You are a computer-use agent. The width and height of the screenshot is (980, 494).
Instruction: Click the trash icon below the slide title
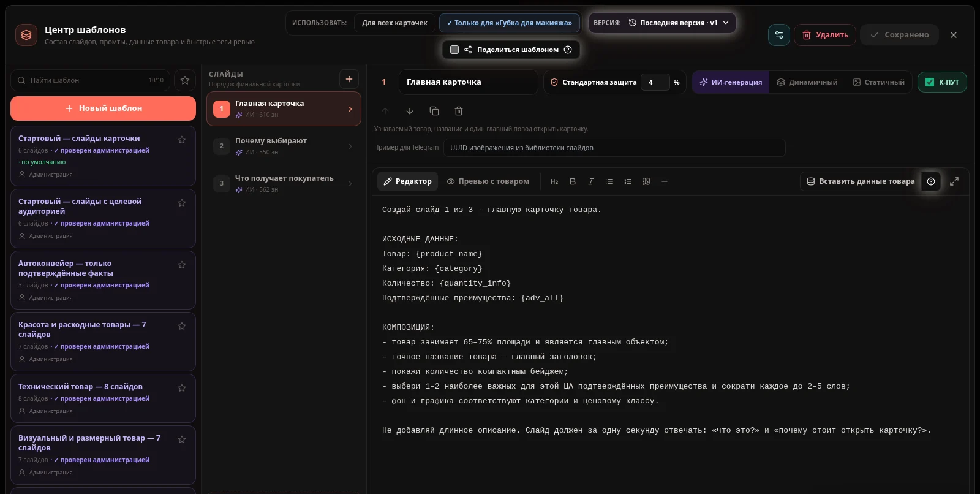459,111
